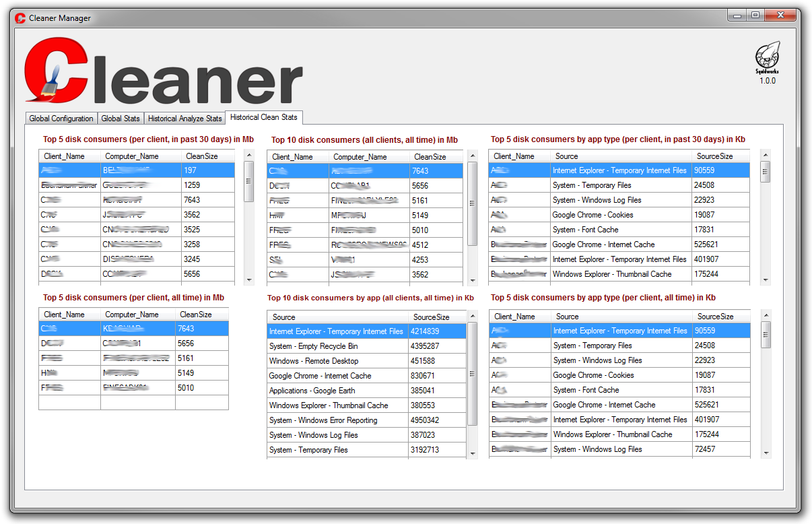The image size is (812, 524).
Task: Click SourceSize header in the all-time app type table
Action: 721,317
